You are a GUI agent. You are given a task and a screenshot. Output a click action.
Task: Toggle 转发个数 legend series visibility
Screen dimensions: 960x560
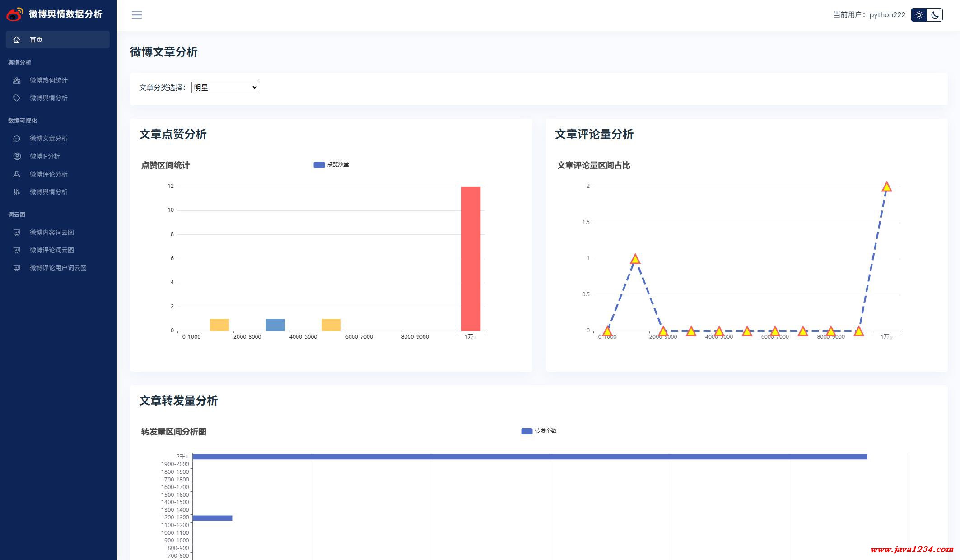tap(527, 431)
